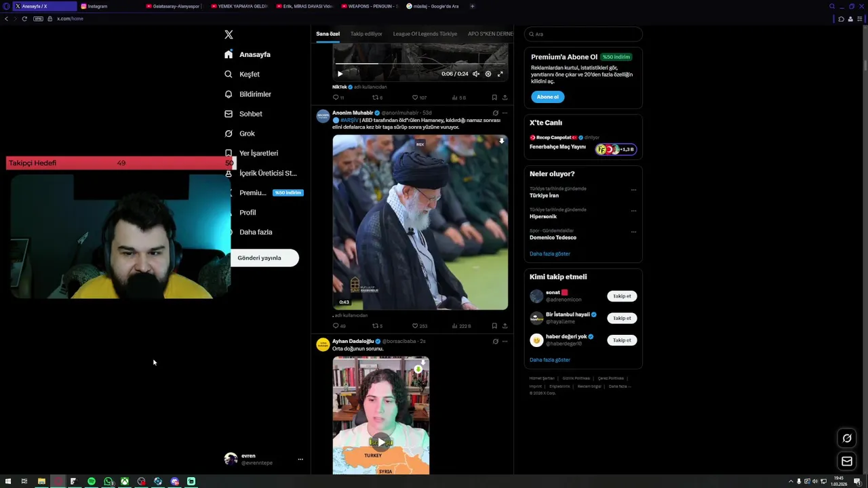
Task: Follow sonat with Takip et
Action: pyautogui.click(x=622, y=296)
